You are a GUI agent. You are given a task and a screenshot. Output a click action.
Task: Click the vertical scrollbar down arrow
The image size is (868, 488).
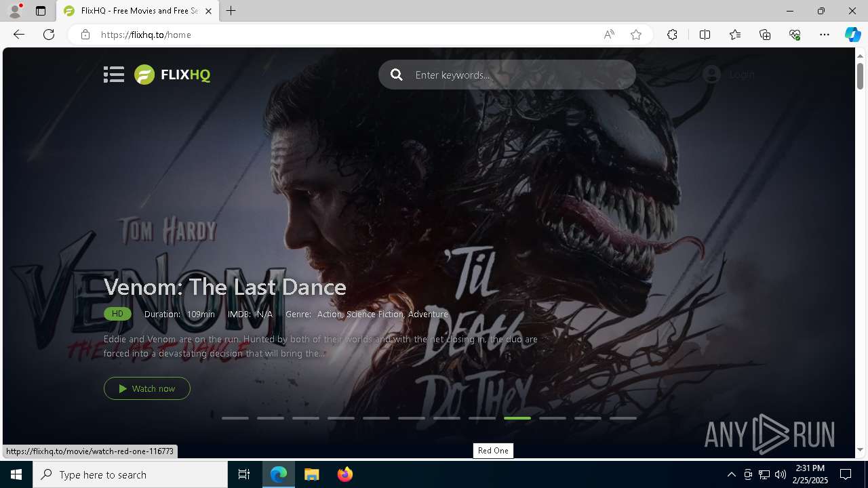pyautogui.click(x=861, y=450)
